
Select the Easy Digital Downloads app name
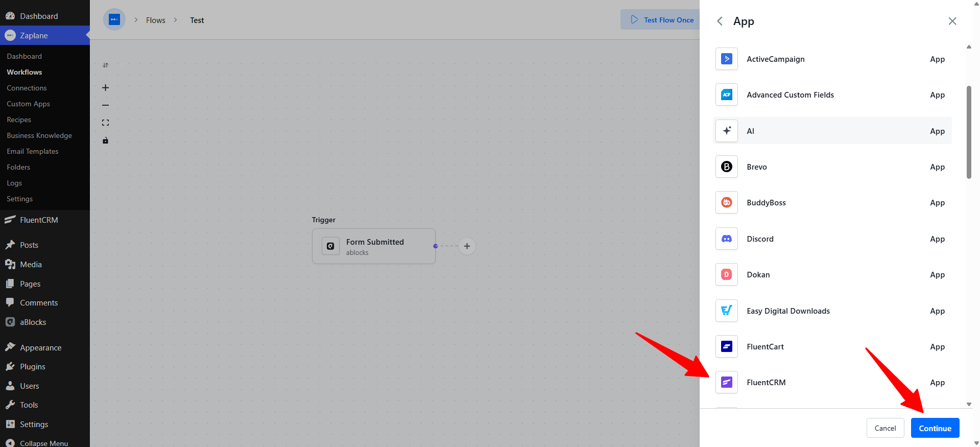click(x=788, y=311)
